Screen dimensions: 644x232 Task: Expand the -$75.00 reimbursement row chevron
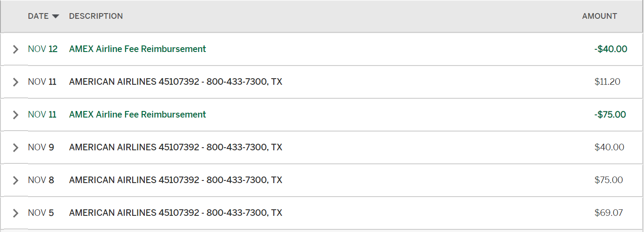pyautogui.click(x=16, y=115)
